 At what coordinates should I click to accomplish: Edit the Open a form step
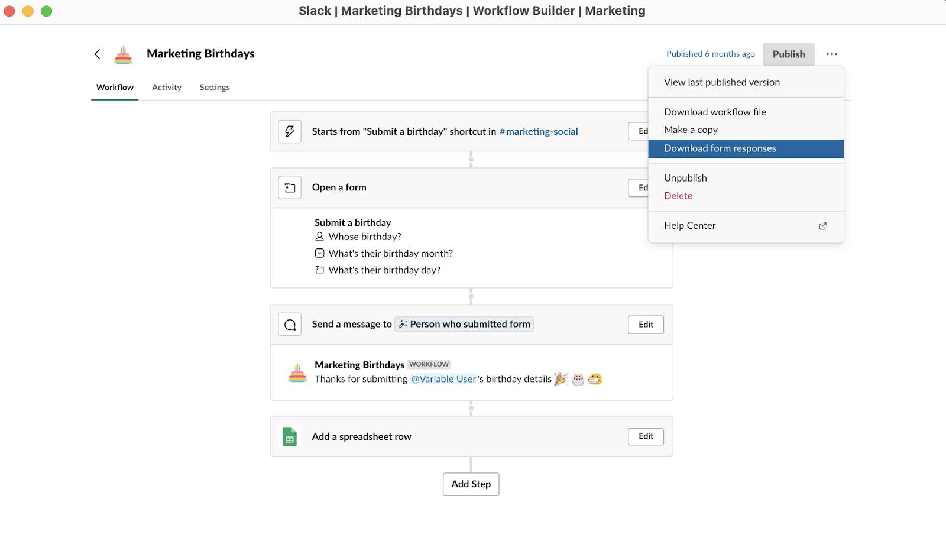coord(639,187)
